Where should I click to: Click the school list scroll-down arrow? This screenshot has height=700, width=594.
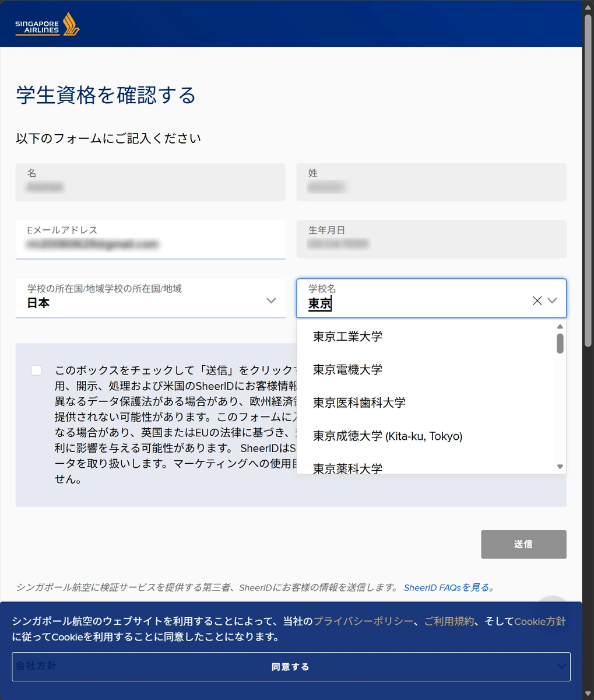coord(560,467)
